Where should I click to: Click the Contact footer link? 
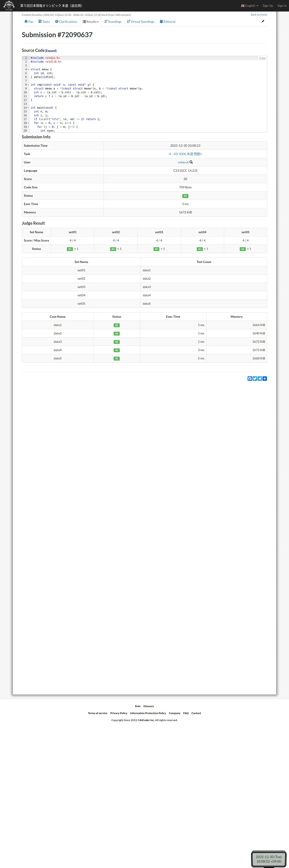(196, 713)
